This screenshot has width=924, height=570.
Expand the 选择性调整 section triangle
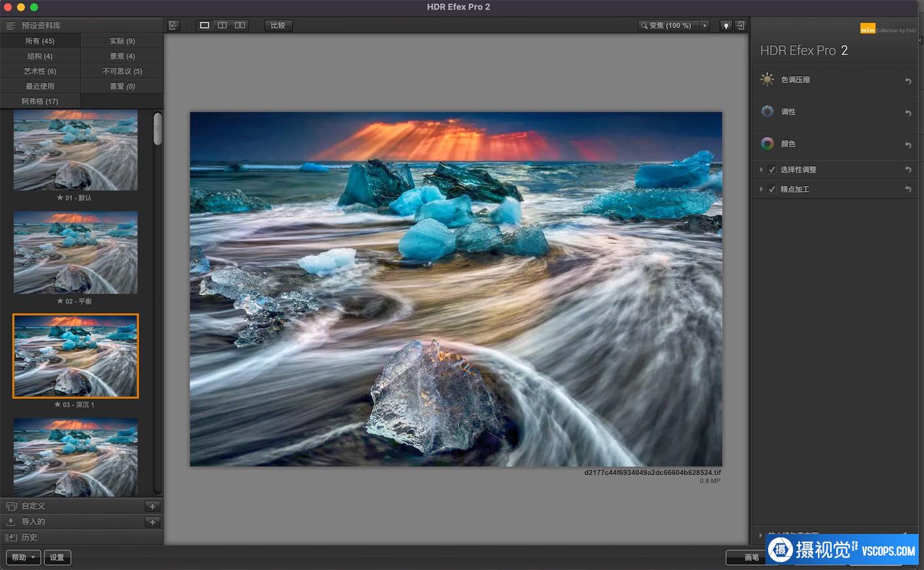point(761,170)
